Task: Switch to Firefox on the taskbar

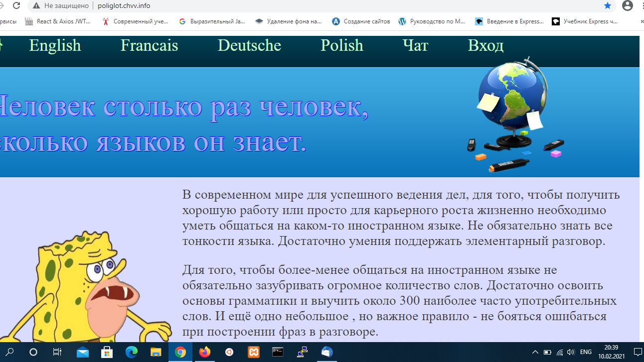Action: (204, 352)
